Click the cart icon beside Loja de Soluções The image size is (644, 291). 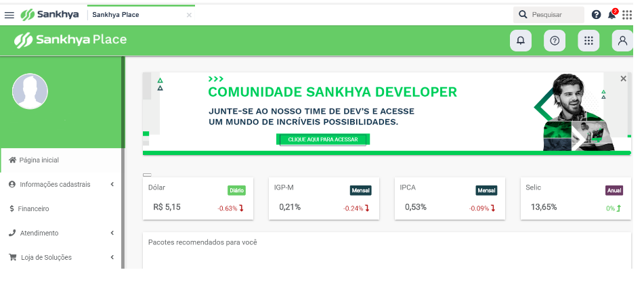pos(13,257)
